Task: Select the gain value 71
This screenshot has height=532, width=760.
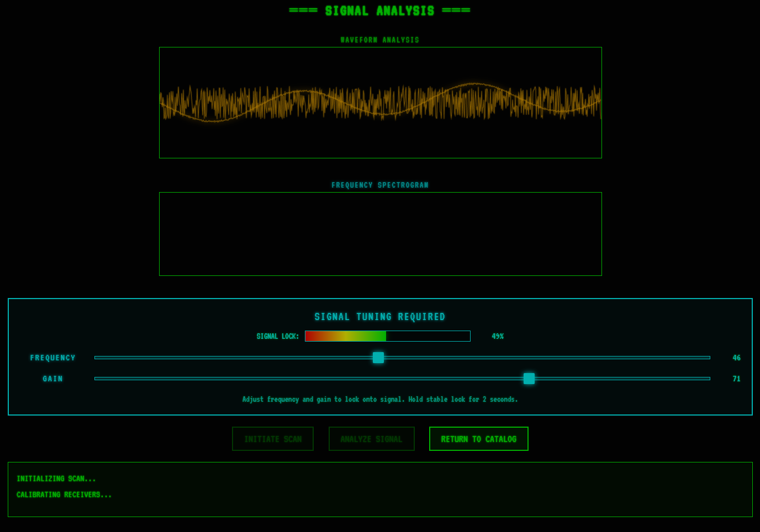Action: pos(736,379)
